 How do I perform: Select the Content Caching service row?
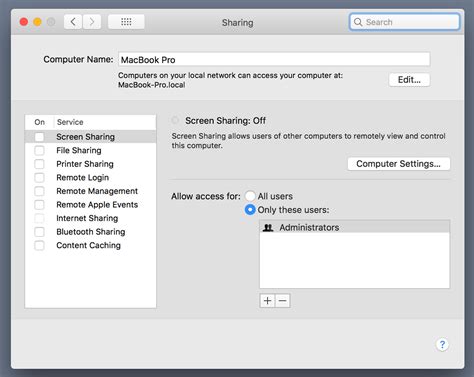coord(90,245)
